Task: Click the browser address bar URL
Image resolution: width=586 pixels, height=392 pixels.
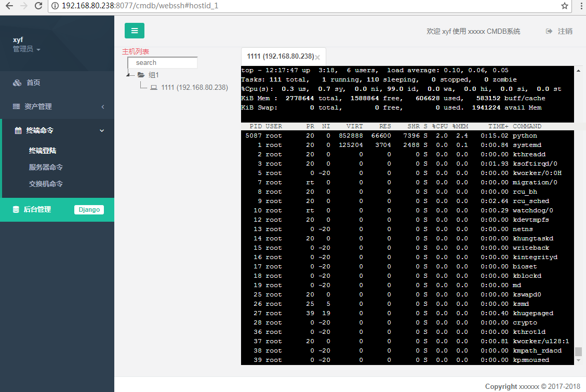Action: tap(140, 6)
